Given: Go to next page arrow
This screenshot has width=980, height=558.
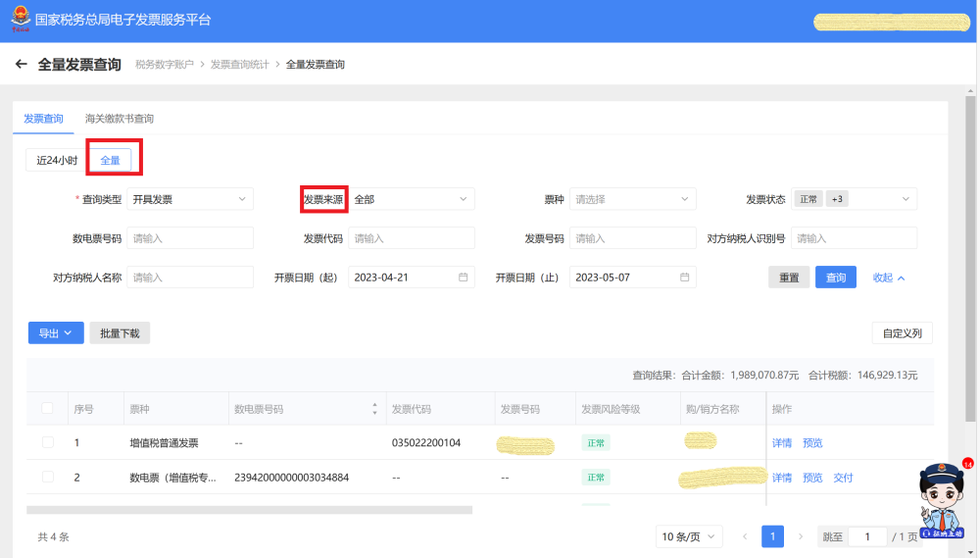Looking at the screenshot, I should (801, 536).
